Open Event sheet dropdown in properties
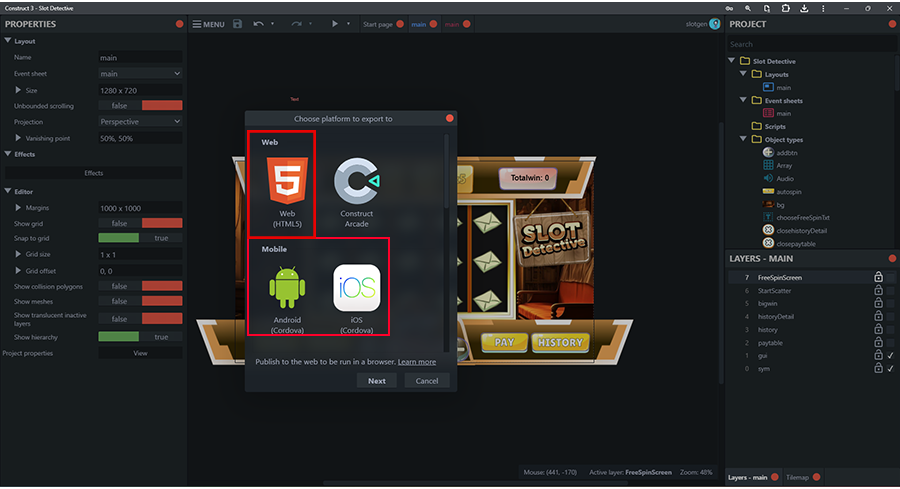The image size is (900, 489). 140,73
